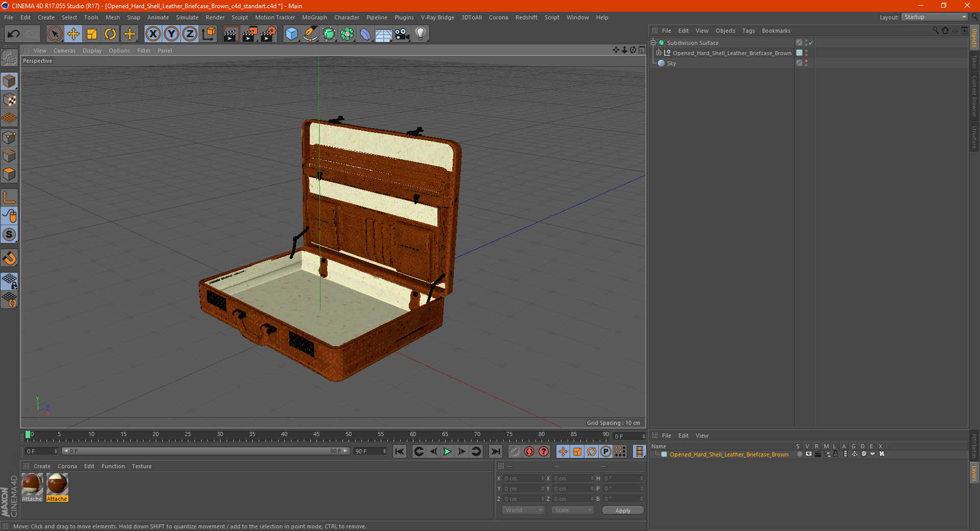Toggle Z axis lock

click(190, 34)
